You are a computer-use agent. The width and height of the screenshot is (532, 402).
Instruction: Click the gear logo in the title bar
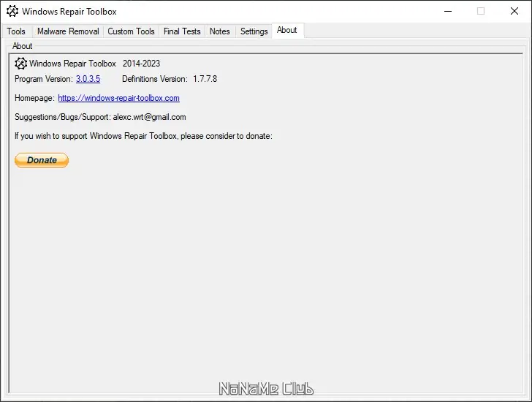[x=12, y=11]
